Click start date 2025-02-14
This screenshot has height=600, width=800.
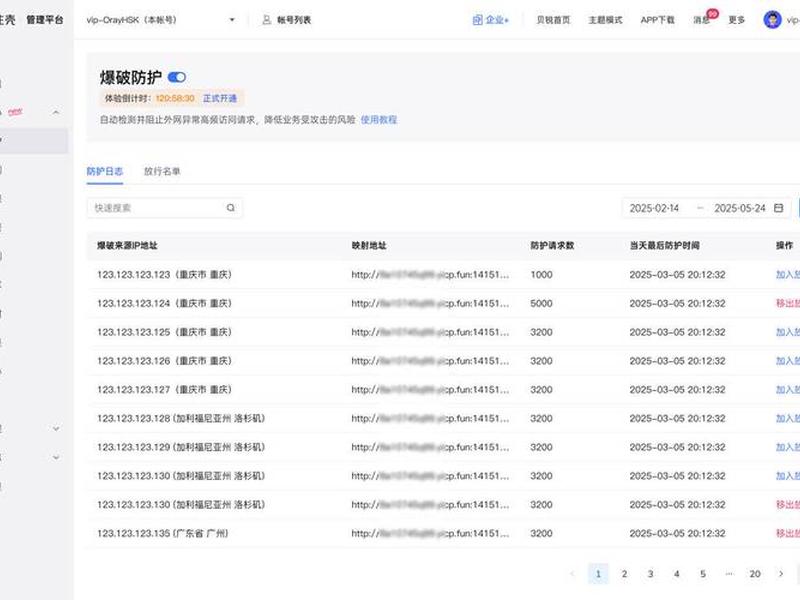coord(654,208)
